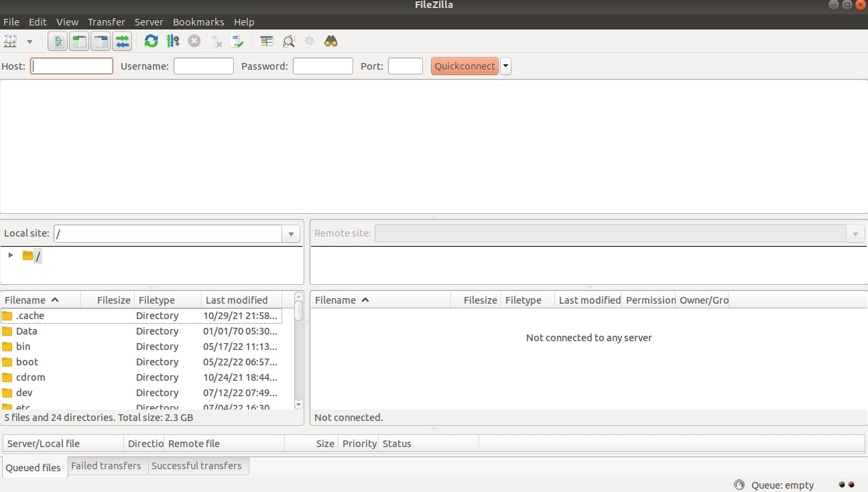Open the File menu
Image resolution: width=868 pixels, height=492 pixels.
[11, 21]
